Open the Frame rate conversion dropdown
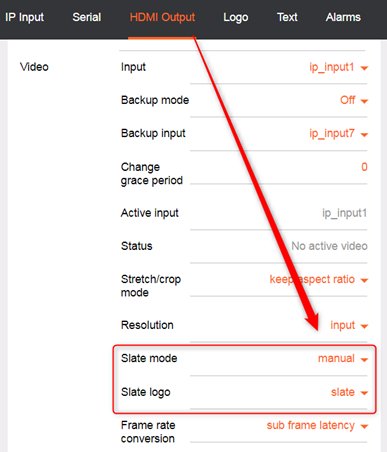The height and width of the screenshot is (452, 387). tap(317, 426)
